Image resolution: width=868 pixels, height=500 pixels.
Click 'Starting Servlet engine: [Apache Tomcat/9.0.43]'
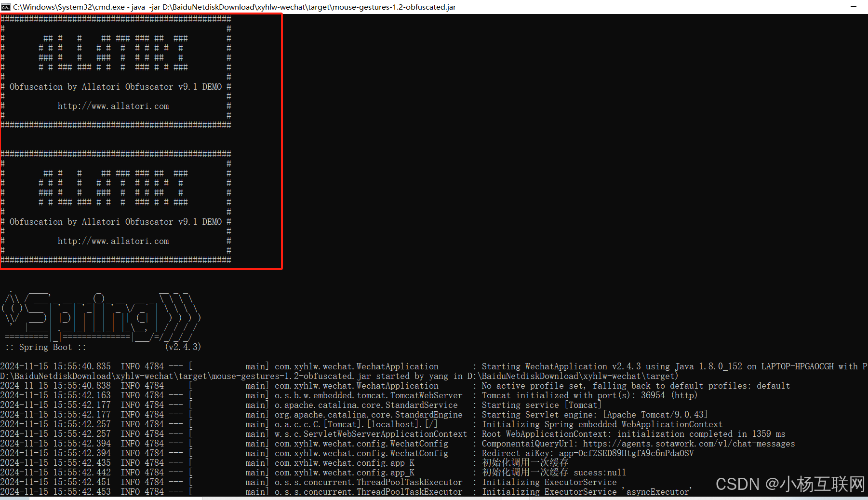point(595,415)
